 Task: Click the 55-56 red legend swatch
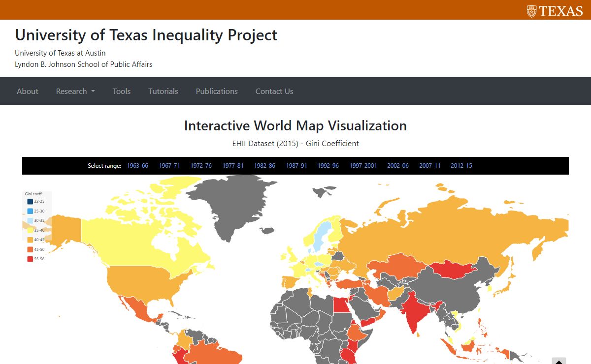tap(30, 259)
